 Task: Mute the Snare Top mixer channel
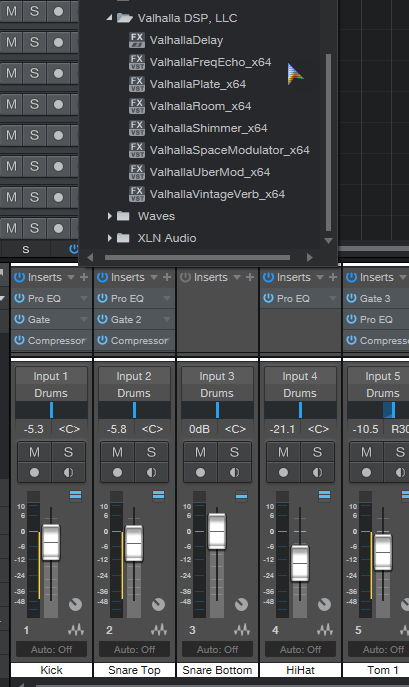tap(117, 452)
